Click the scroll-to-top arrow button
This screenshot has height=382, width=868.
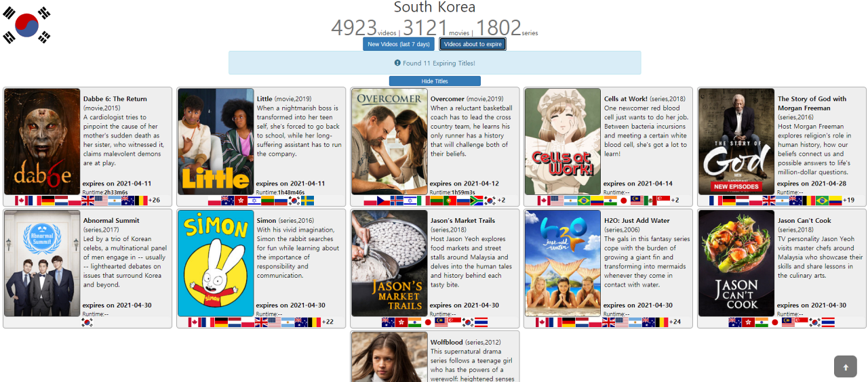pos(846,366)
